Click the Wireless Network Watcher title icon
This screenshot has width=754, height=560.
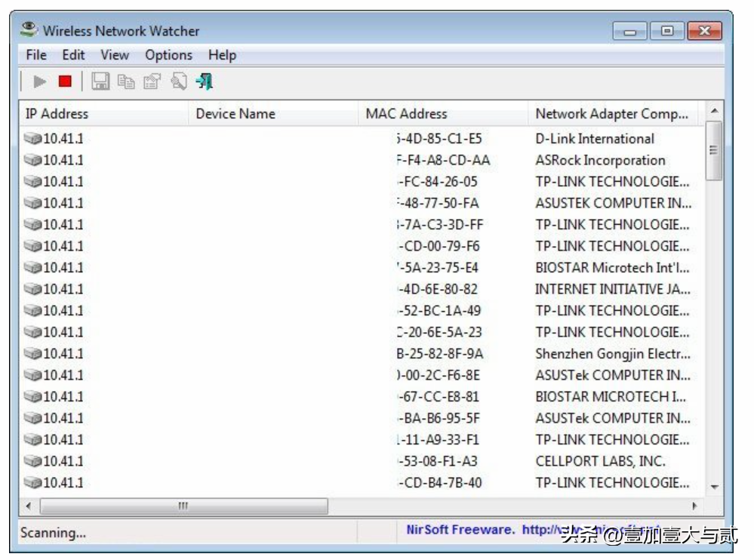(29, 29)
